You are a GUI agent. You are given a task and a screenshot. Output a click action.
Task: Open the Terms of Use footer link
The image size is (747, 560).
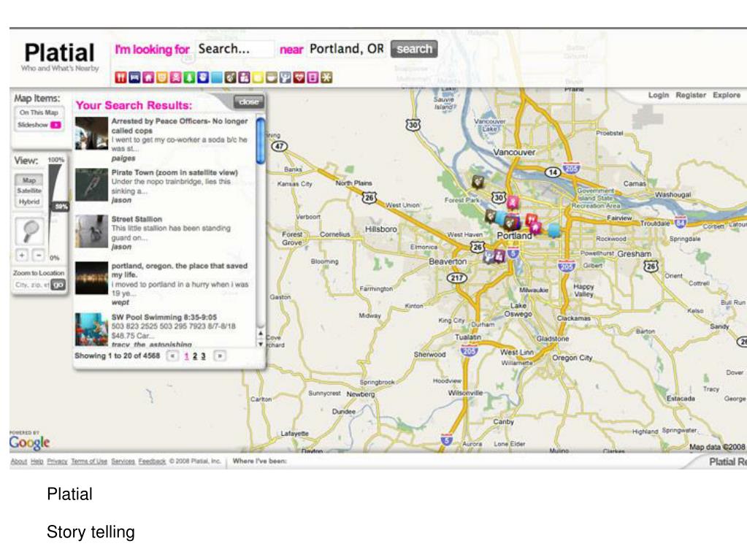[89, 461]
